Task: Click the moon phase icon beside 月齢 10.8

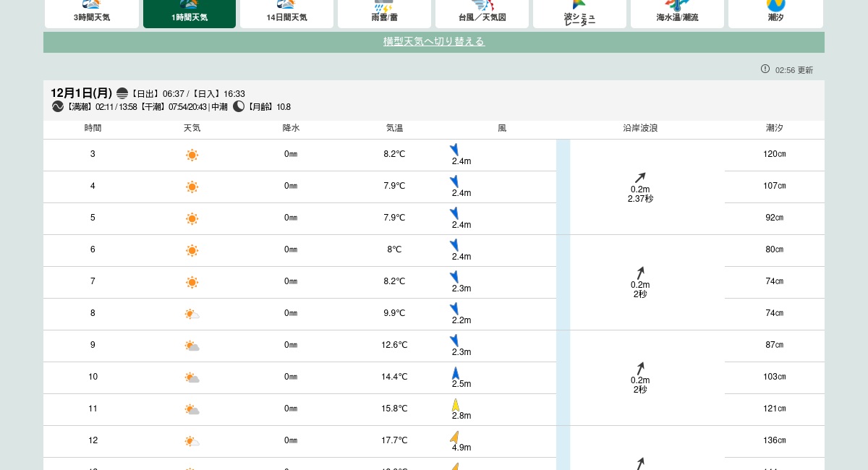Action: click(x=239, y=106)
